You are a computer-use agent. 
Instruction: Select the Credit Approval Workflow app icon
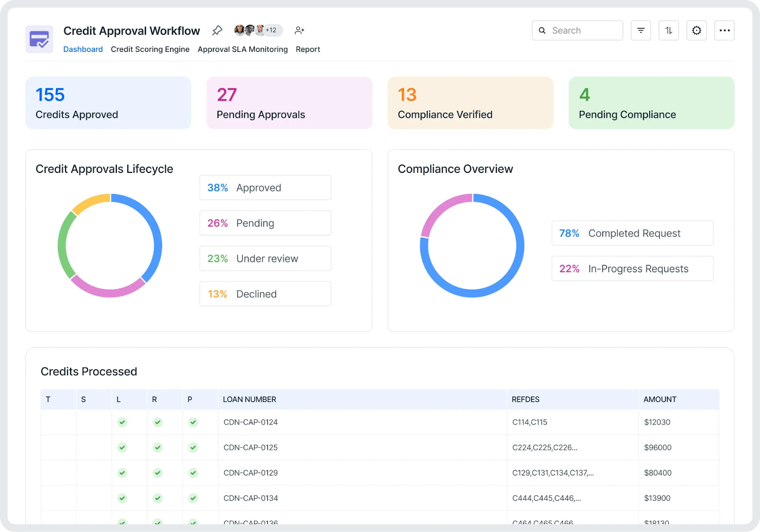(39, 39)
